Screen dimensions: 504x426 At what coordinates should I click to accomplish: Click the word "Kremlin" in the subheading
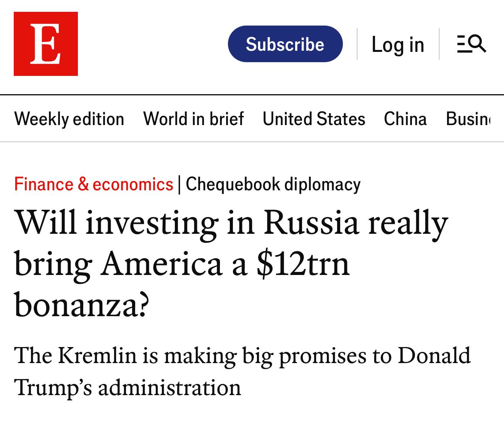(97, 355)
